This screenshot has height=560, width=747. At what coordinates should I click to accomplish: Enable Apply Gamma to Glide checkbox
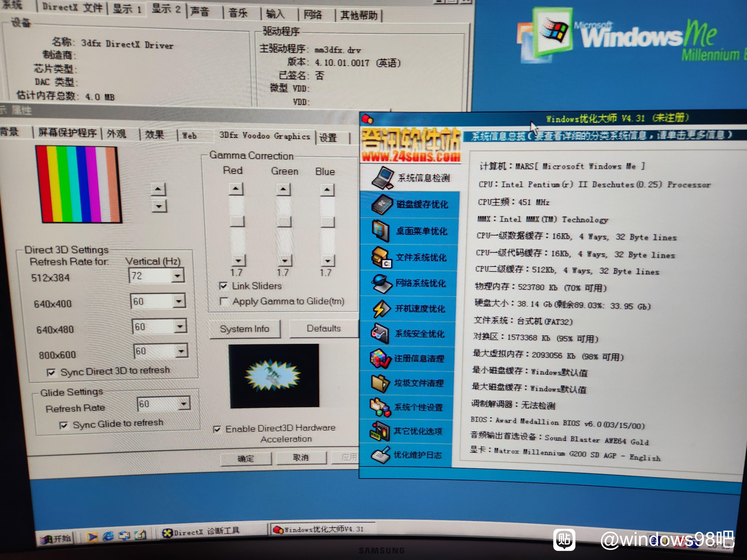pyautogui.click(x=224, y=301)
